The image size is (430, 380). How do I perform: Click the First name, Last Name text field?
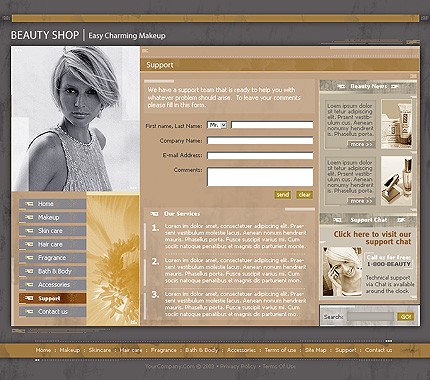(272, 125)
